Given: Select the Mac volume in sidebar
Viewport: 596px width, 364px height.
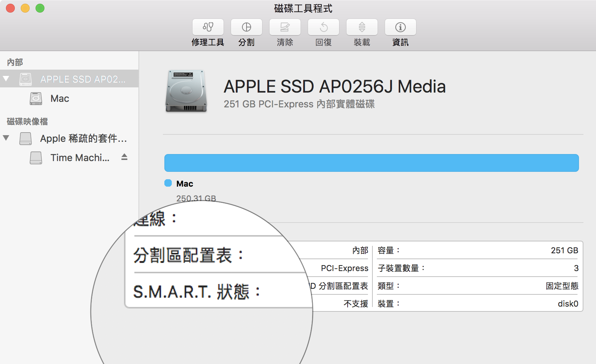Looking at the screenshot, I should click(60, 98).
